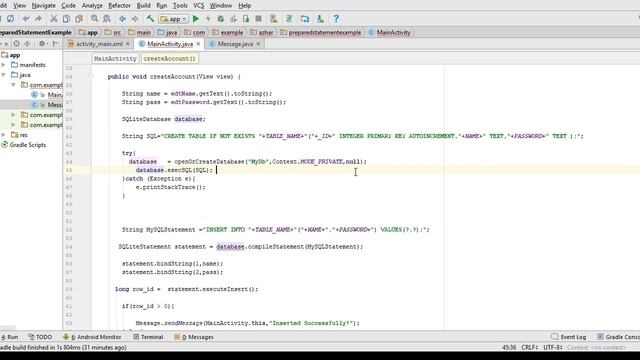Open the View menu
The width and height of the screenshot is (640, 360).
[19, 6]
